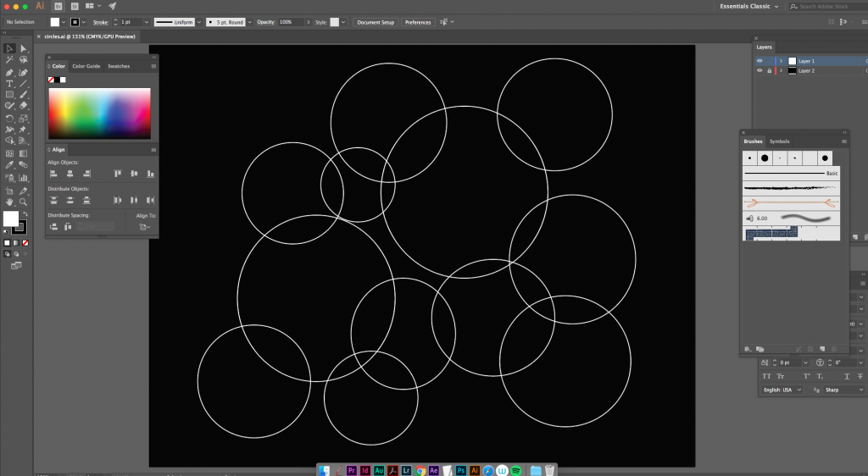Click Horizontal Distribute Center icon
The width and height of the screenshot is (868, 476).
[x=133, y=200]
